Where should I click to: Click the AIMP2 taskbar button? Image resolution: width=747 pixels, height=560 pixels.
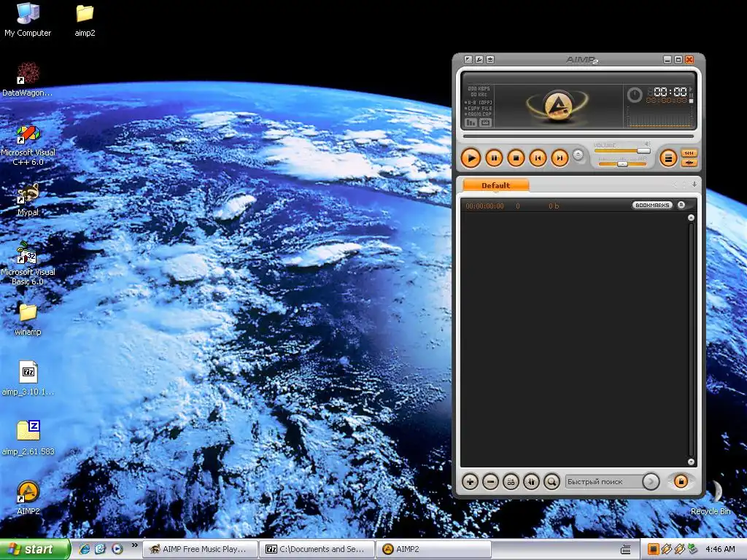point(433,549)
